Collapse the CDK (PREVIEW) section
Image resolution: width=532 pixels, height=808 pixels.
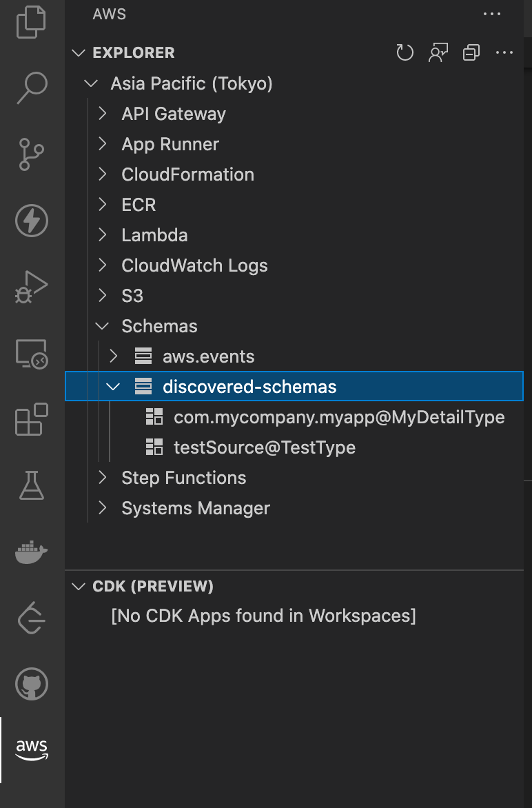(x=79, y=586)
